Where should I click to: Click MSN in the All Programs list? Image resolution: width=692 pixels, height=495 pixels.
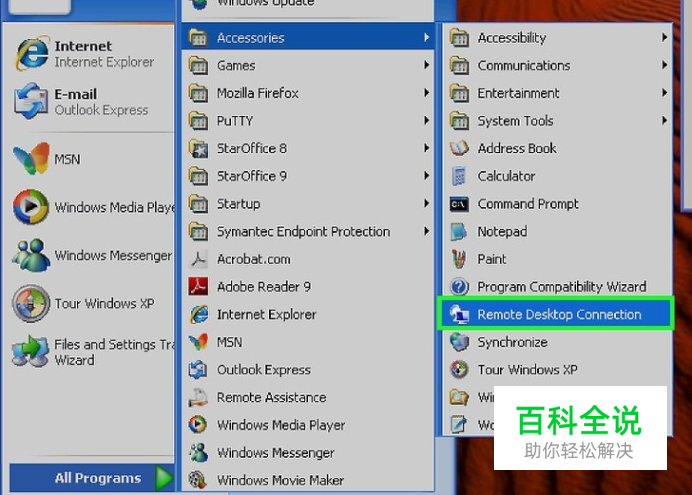[x=308, y=342]
